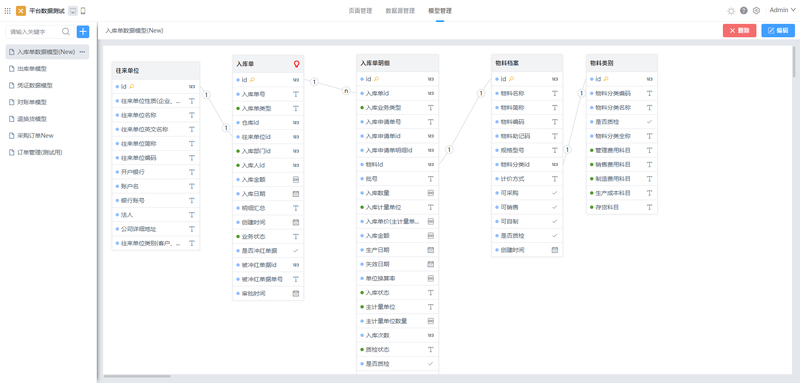Screen dimensions: 800x383
Task: Click the 往来单位 table header
Action: pyautogui.click(x=156, y=70)
